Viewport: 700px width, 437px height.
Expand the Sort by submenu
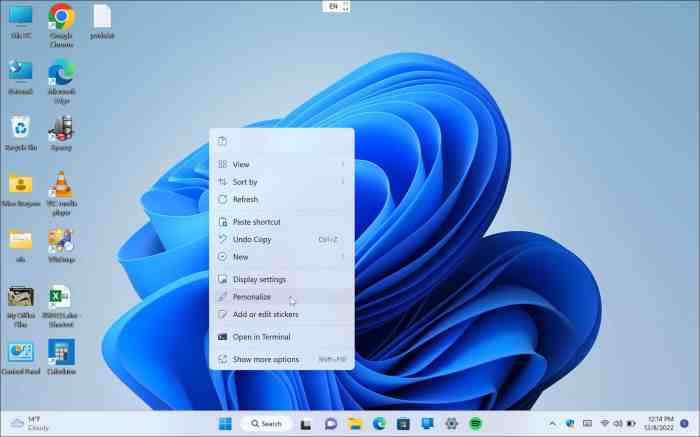click(x=282, y=182)
